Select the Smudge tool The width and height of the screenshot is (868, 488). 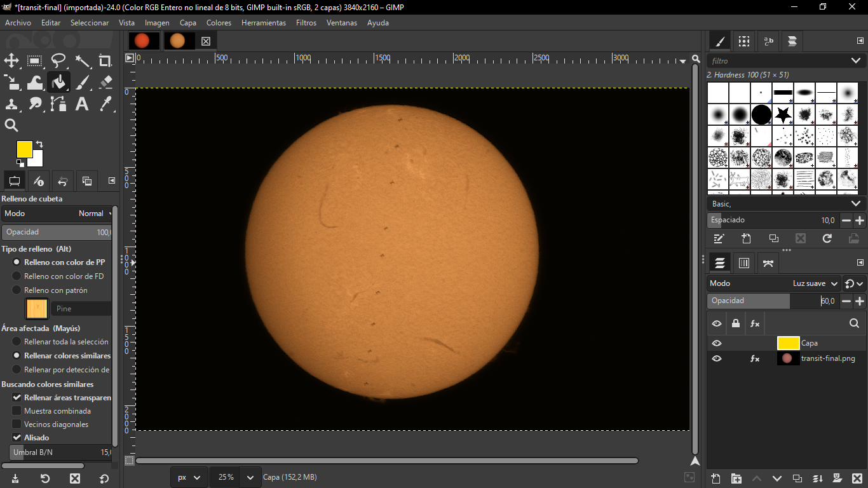(35, 104)
